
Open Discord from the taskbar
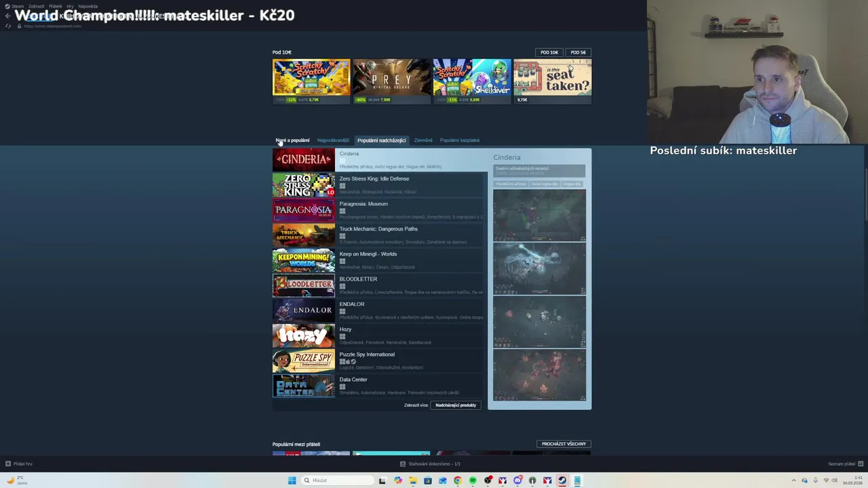[517, 481]
